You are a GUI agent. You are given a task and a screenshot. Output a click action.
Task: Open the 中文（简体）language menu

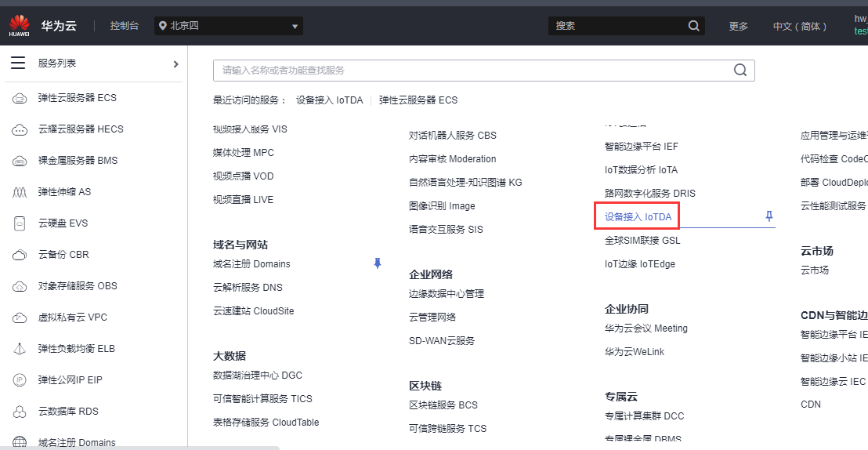click(x=800, y=26)
